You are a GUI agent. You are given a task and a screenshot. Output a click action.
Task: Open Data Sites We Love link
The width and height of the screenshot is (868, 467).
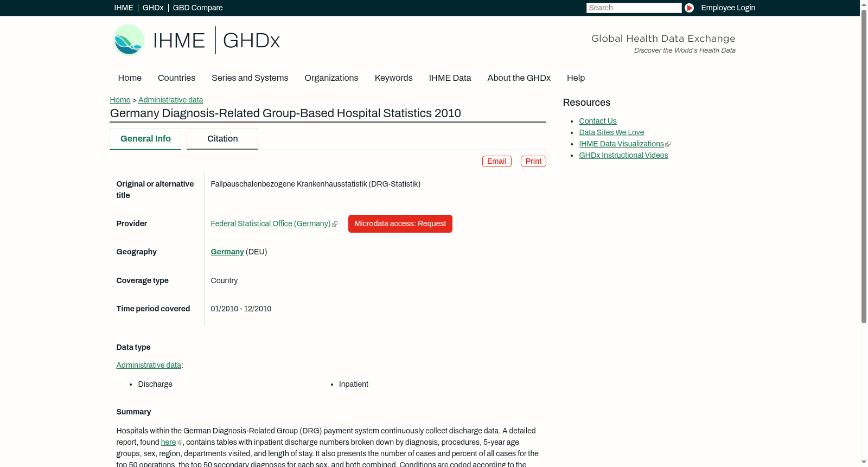click(x=611, y=132)
